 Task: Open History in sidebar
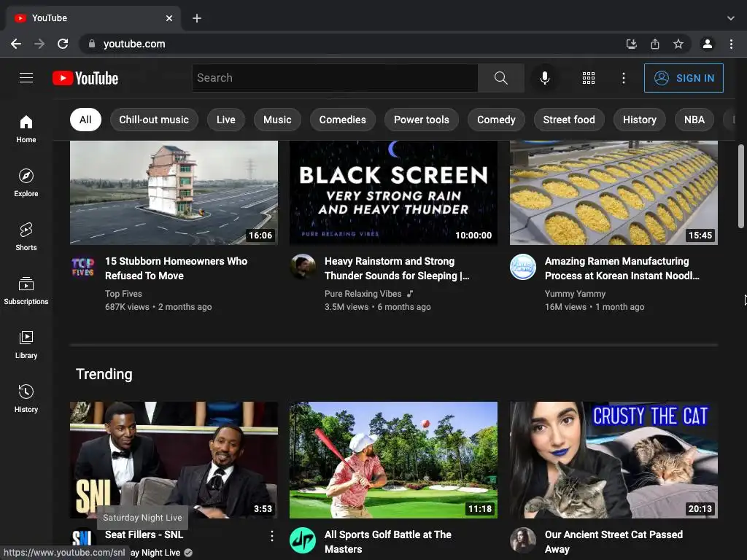pos(26,399)
